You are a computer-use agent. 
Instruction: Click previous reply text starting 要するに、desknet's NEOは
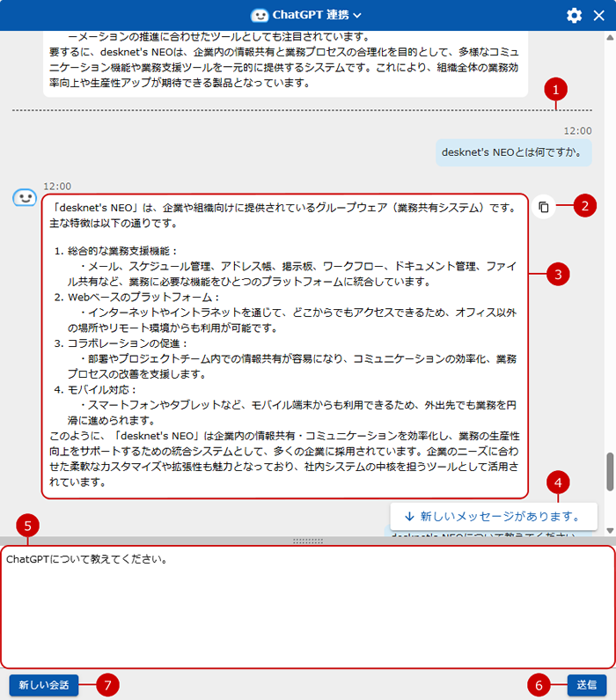coord(283,68)
